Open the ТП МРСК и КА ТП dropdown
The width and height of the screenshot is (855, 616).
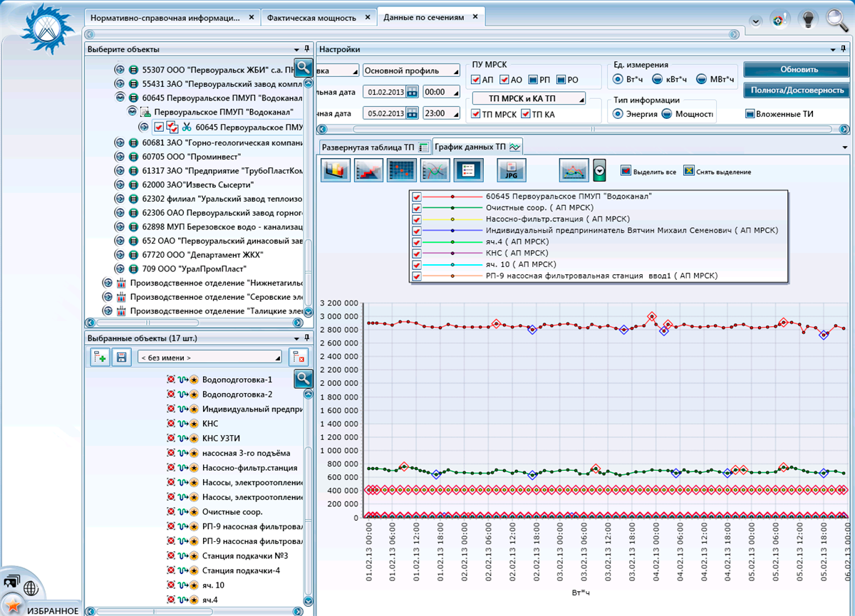[529, 98]
